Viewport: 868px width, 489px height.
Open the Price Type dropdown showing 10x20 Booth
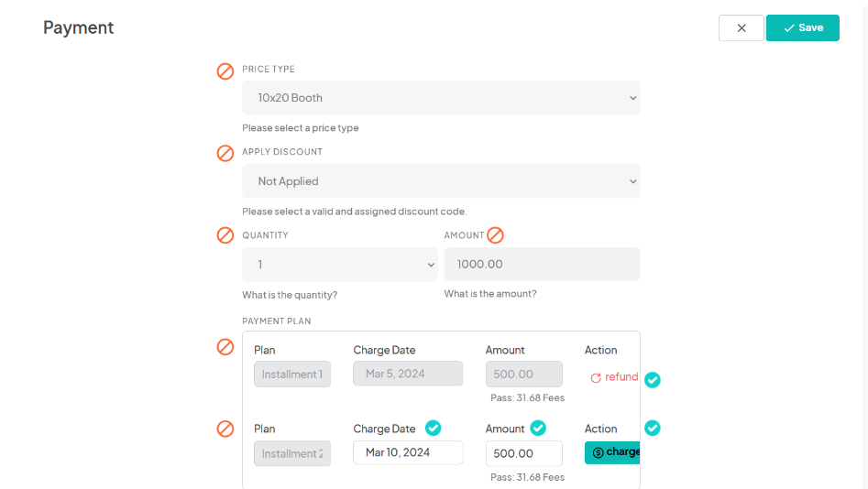[441, 98]
